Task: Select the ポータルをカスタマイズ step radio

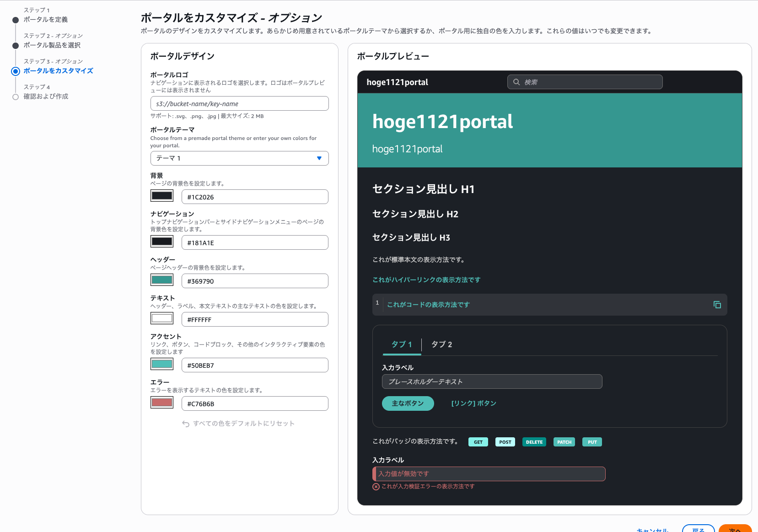Action: 16,71
